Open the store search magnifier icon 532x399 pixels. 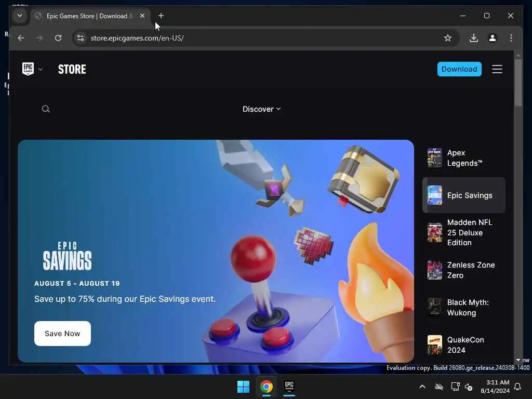coord(46,109)
